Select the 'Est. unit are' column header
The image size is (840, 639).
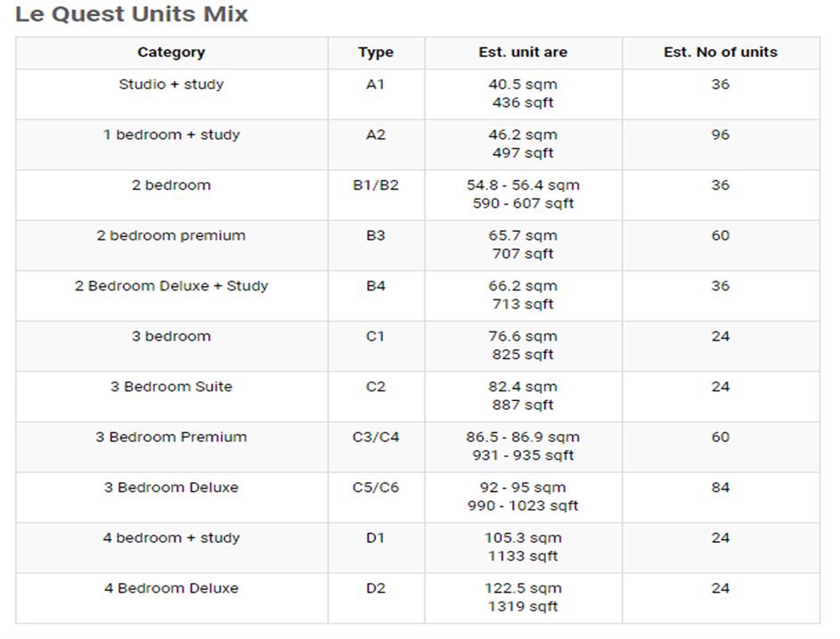523,53
